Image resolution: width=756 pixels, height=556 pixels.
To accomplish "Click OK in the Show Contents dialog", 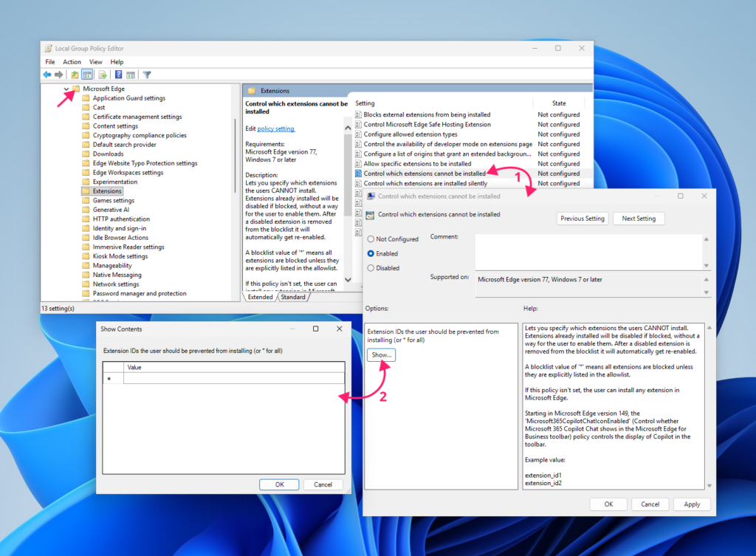I will pyautogui.click(x=279, y=484).
